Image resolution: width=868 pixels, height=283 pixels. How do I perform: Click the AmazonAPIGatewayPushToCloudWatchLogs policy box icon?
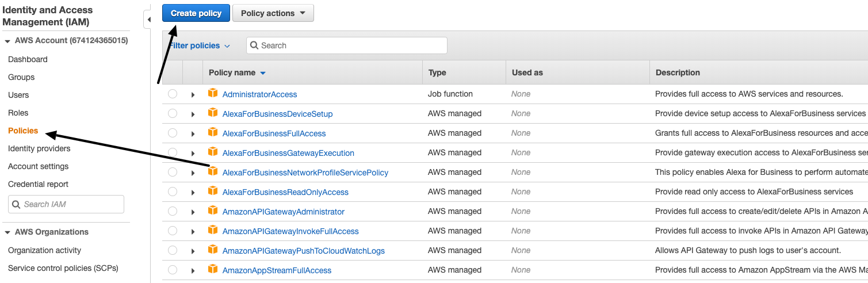pyautogui.click(x=213, y=250)
